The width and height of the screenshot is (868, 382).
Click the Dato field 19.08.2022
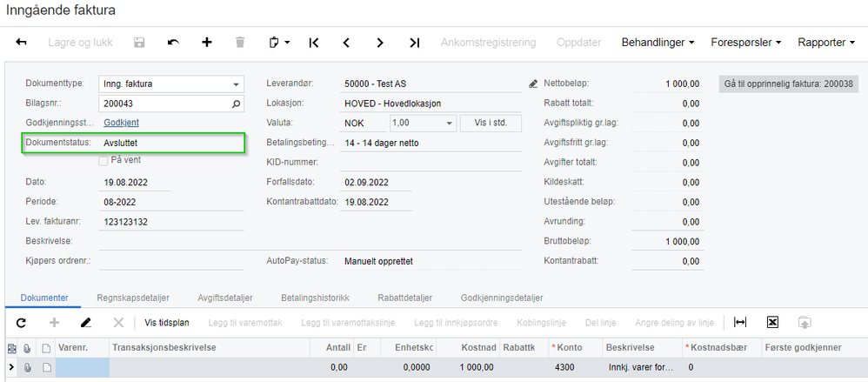coord(135,182)
